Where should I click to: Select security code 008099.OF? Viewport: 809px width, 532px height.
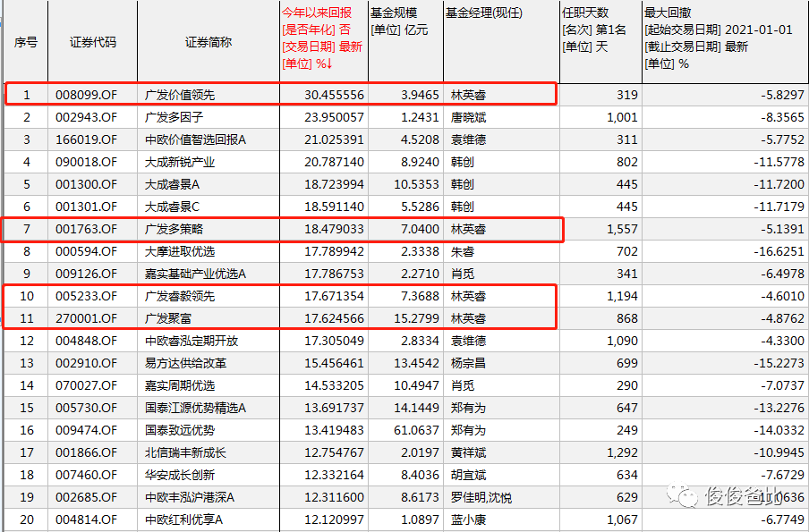86,95
